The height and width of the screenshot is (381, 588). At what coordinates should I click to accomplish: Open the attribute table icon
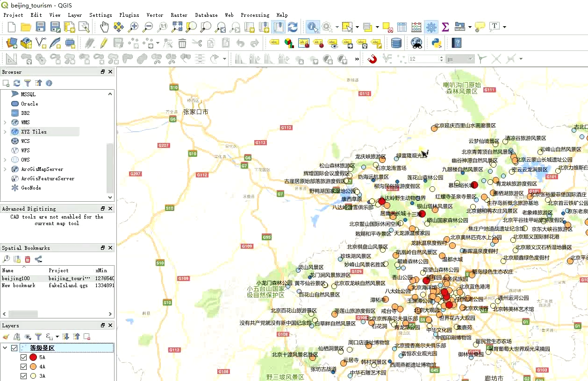coord(402,27)
